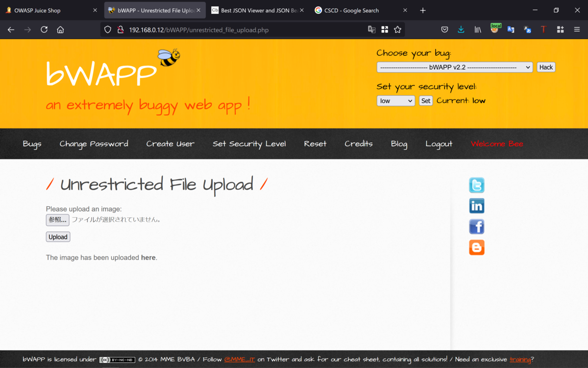Click the 'Current: low' security level text
This screenshot has width=588, height=368.
(461, 101)
